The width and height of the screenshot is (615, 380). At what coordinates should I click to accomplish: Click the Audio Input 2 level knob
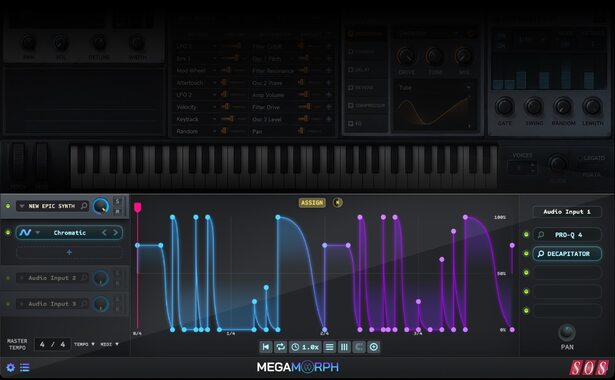pos(101,278)
